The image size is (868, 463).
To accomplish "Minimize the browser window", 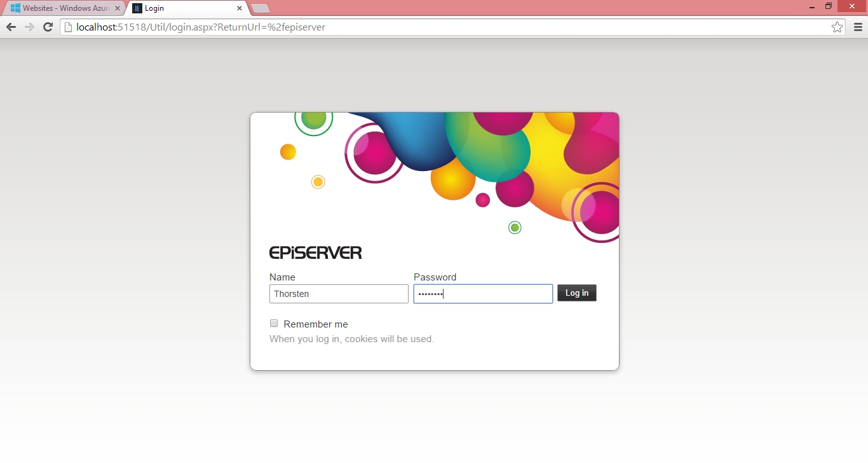I will coord(812,7).
